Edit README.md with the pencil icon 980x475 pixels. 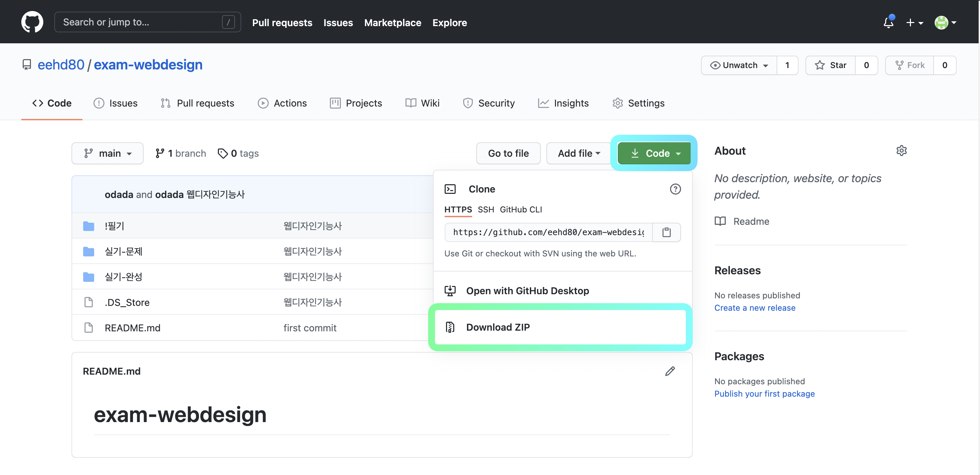click(670, 371)
